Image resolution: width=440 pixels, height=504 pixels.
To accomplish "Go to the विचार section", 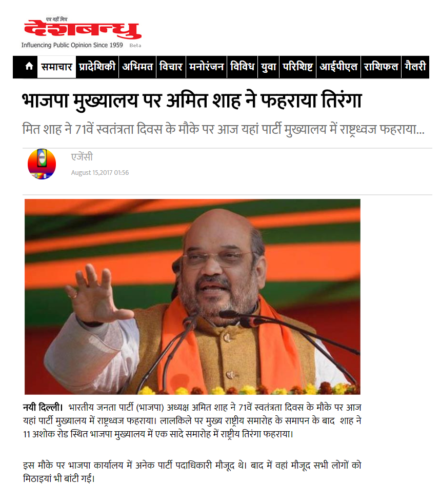I will pos(171,67).
